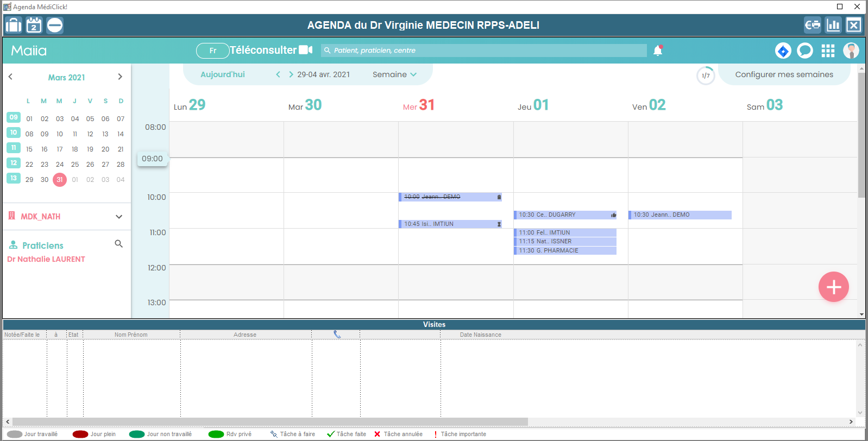Select week 12 in mini calendar

(x=14, y=163)
